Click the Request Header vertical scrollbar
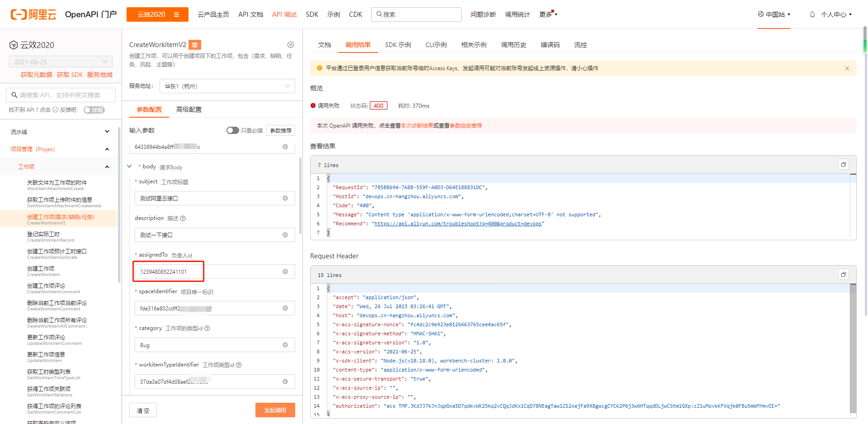This screenshot has width=868, height=424. (853, 348)
